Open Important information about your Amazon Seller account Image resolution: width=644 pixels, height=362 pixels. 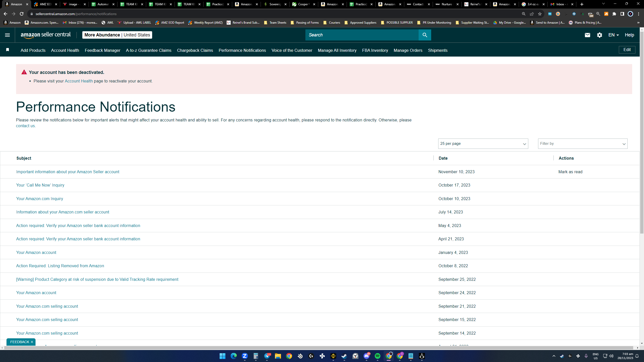pyautogui.click(x=68, y=172)
